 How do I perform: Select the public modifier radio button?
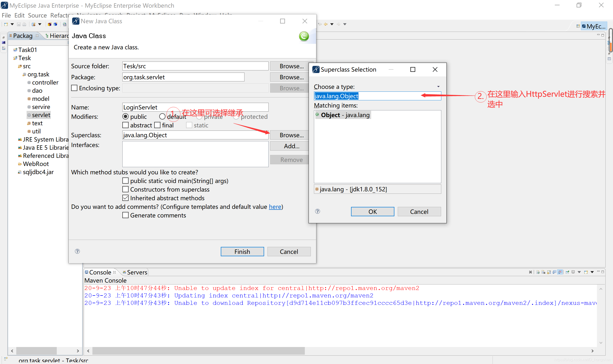[x=125, y=117]
